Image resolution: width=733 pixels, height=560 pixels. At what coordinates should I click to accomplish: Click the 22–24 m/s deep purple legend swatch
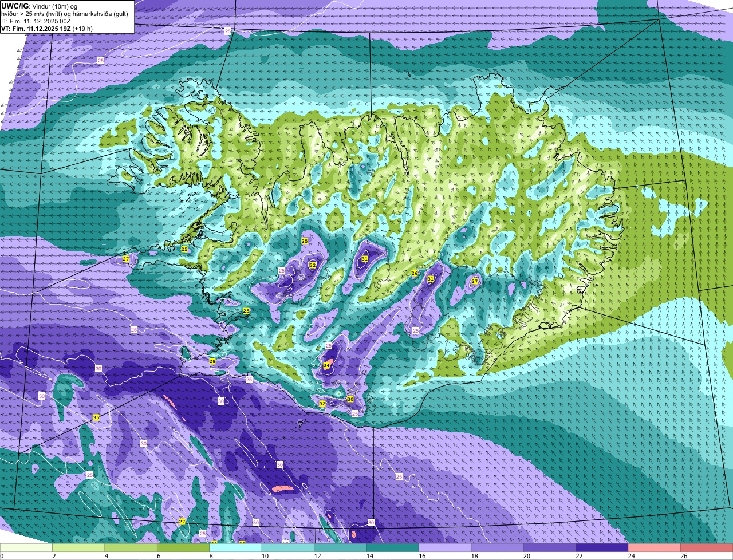pos(602,548)
